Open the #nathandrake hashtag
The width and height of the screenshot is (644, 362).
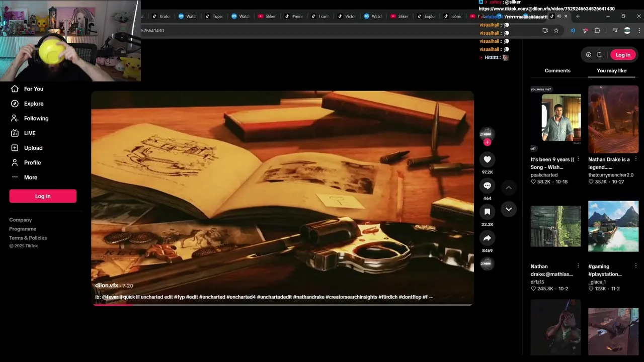coord(308,297)
